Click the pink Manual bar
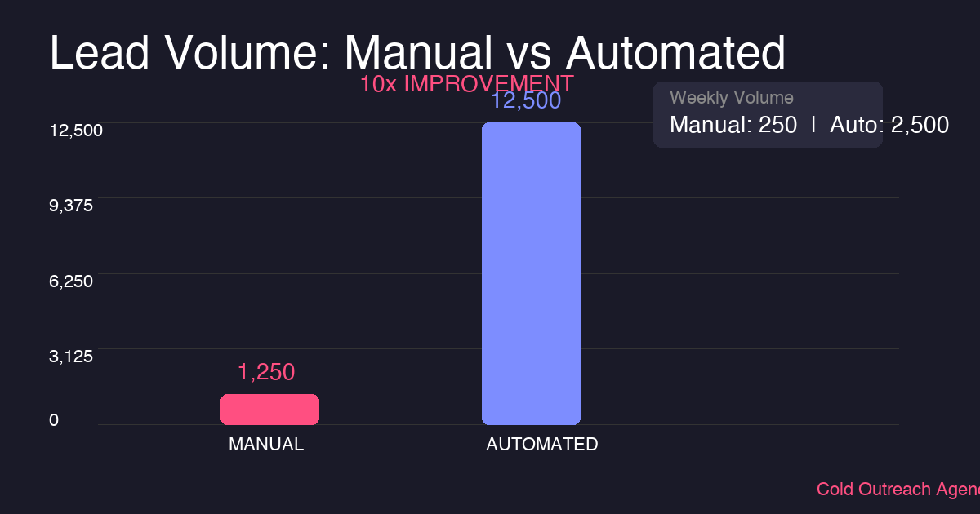 click(269, 410)
